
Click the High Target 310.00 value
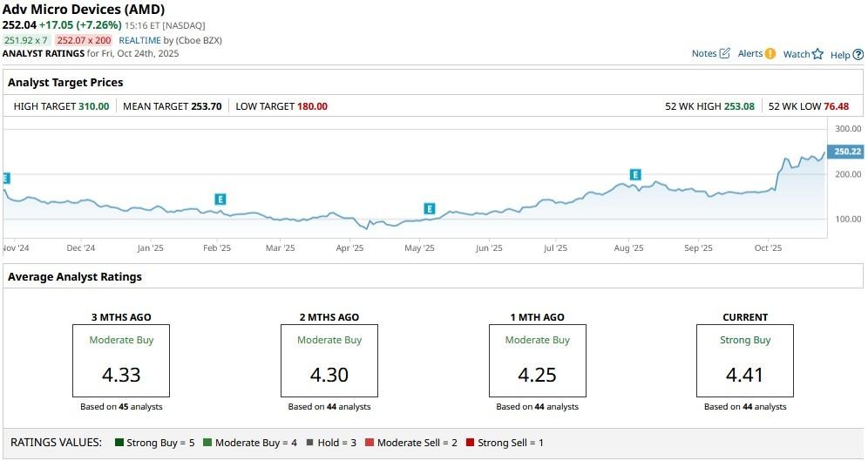point(94,106)
